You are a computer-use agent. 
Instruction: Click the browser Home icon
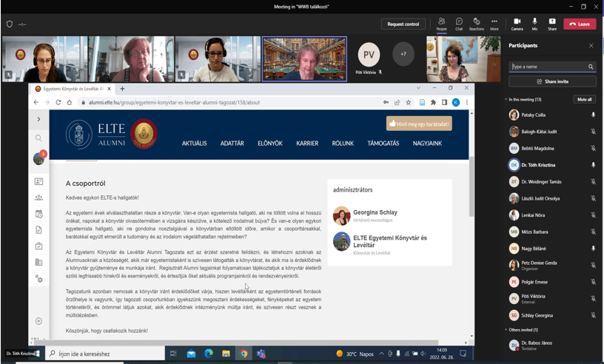[x=70, y=102]
